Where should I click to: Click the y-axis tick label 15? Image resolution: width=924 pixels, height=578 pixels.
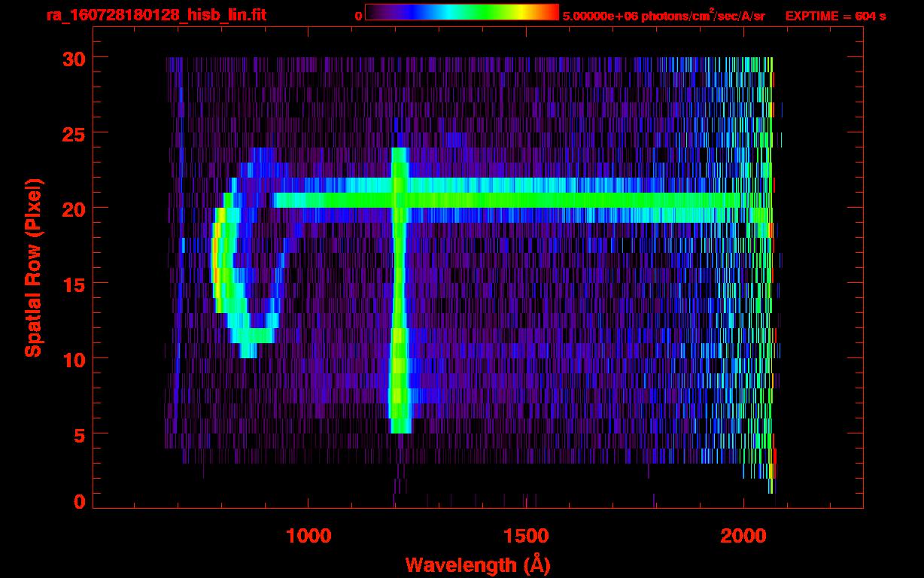pyautogui.click(x=73, y=284)
